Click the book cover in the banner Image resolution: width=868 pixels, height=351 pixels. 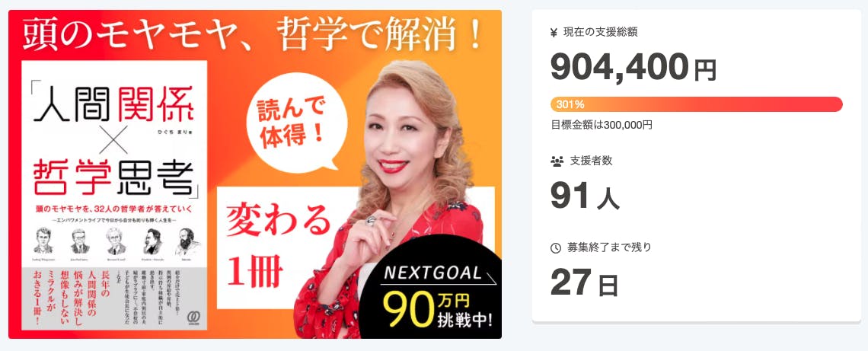tap(114, 196)
